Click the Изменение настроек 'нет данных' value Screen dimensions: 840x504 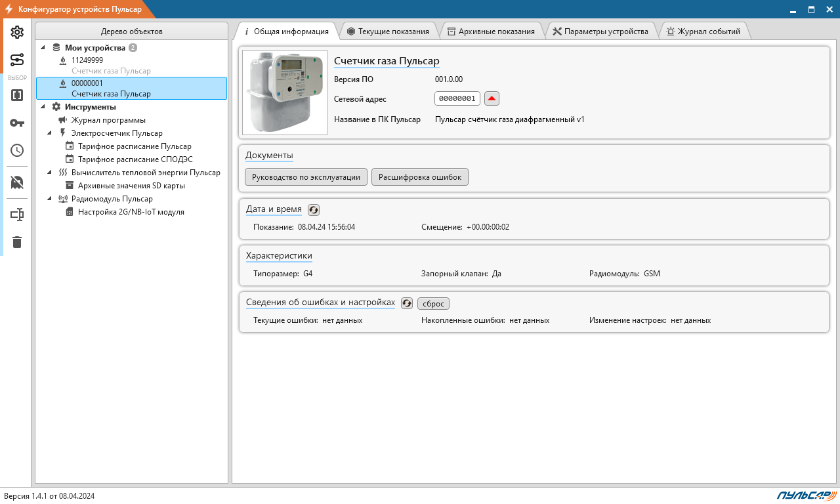click(691, 320)
